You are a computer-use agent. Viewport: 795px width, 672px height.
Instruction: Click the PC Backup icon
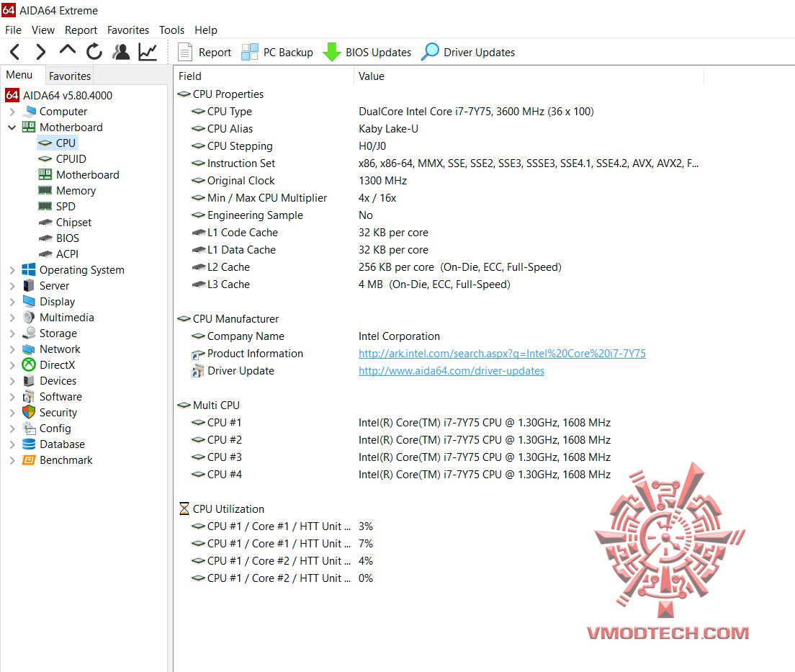coord(249,52)
